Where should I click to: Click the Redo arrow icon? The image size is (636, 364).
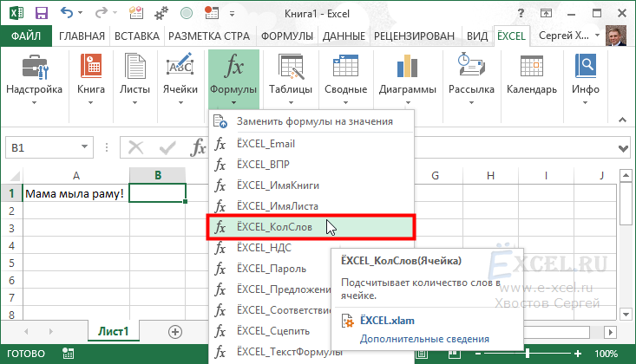101,13
